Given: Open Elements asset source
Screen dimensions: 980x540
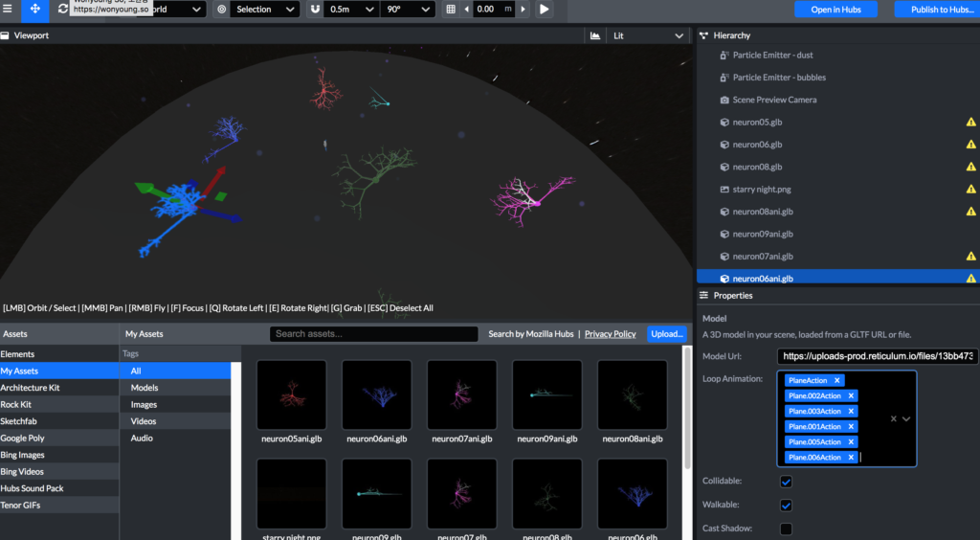Looking at the screenshot, I should [59, 353].
